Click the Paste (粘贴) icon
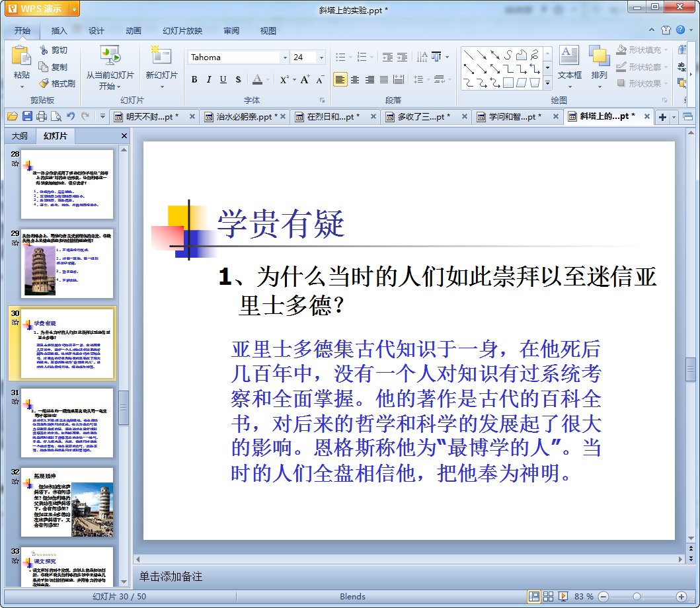This screenshot has height=608, width=700. click(21, 57)
